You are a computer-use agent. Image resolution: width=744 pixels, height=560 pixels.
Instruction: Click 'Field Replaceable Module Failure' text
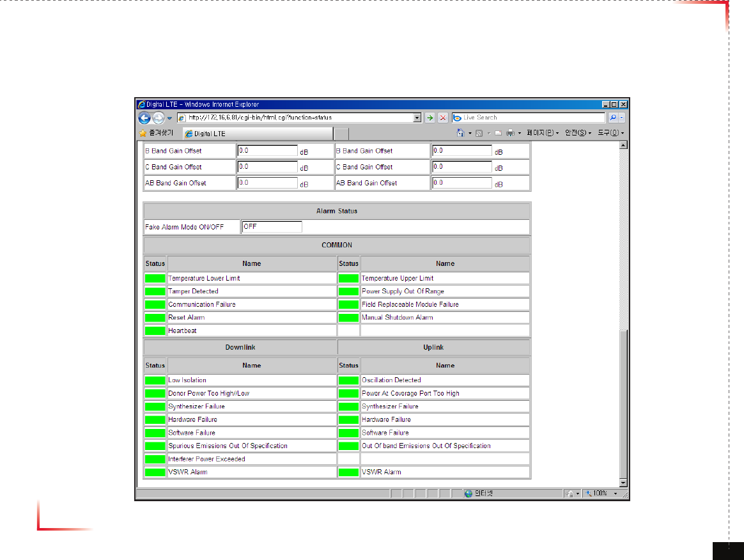[x=410, y=305]
